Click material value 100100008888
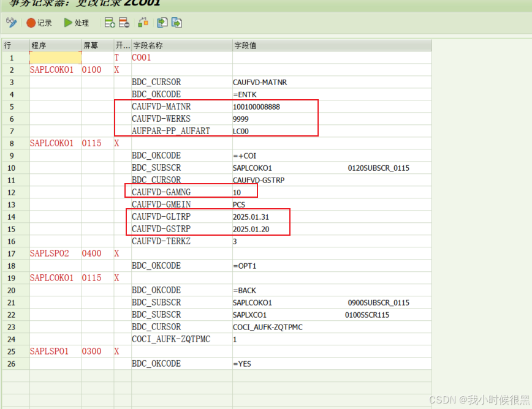The image size is (532, 409). pyautogui.click(x=256, y=107)
